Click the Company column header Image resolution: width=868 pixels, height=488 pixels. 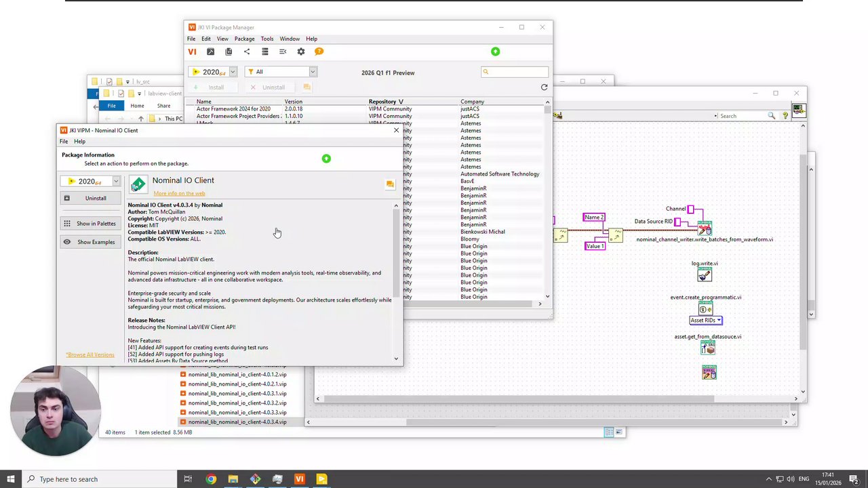pyautogui.click(x=473, y=102)
